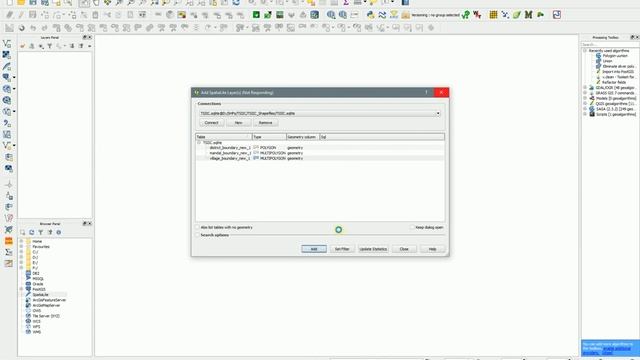Click the Table column header
The image size is (640, 360).
(x=224, y=137)
